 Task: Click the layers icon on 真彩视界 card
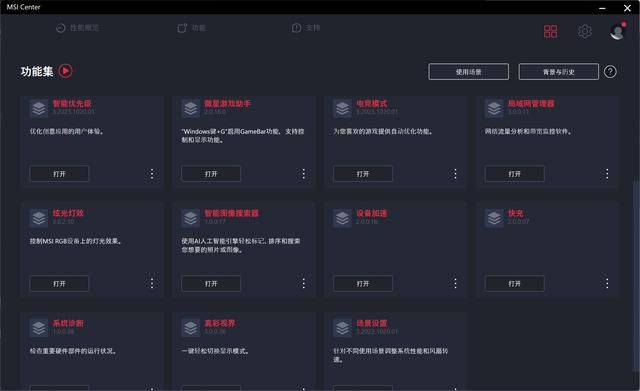(191, 328)
